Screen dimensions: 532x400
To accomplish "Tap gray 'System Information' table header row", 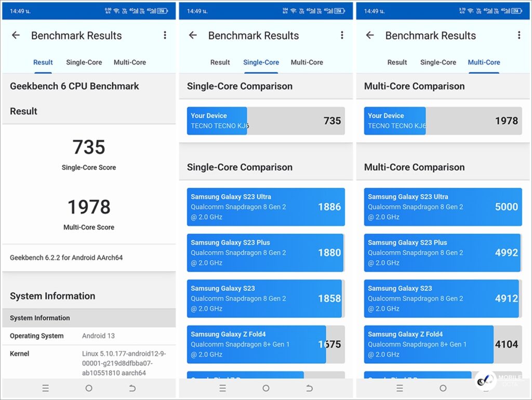I will pyautogui.click(x=89, y=318).
